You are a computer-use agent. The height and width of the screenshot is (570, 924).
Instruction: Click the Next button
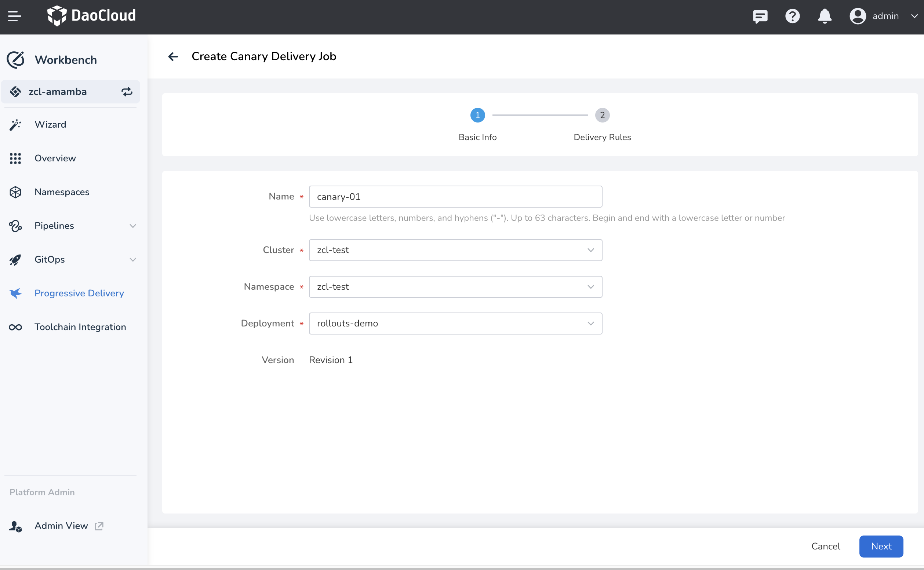coord(881,546)
